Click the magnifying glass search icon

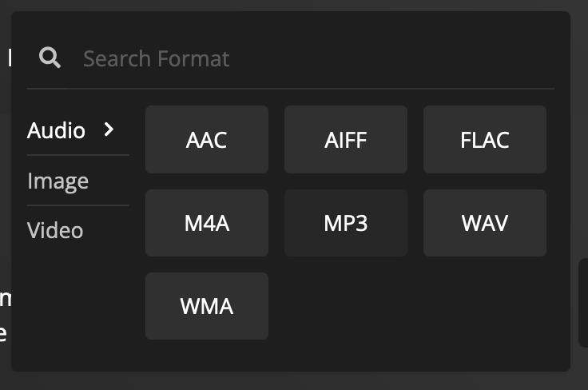coord(50,58)
